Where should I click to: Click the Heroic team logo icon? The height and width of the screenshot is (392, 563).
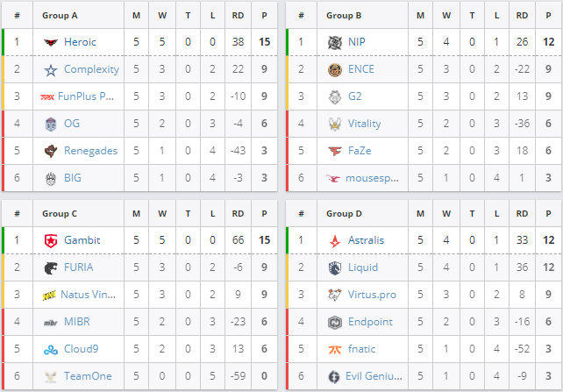(51, 42)
